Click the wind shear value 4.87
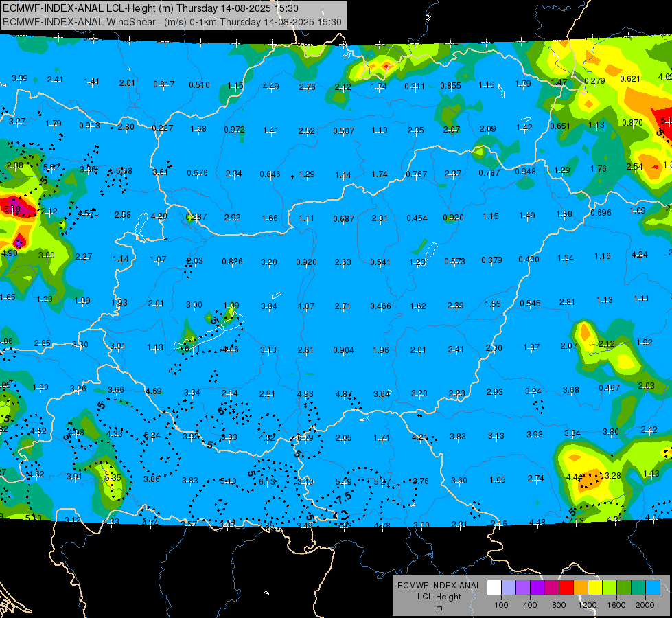672x618 pixels. [x=344, y=393]
